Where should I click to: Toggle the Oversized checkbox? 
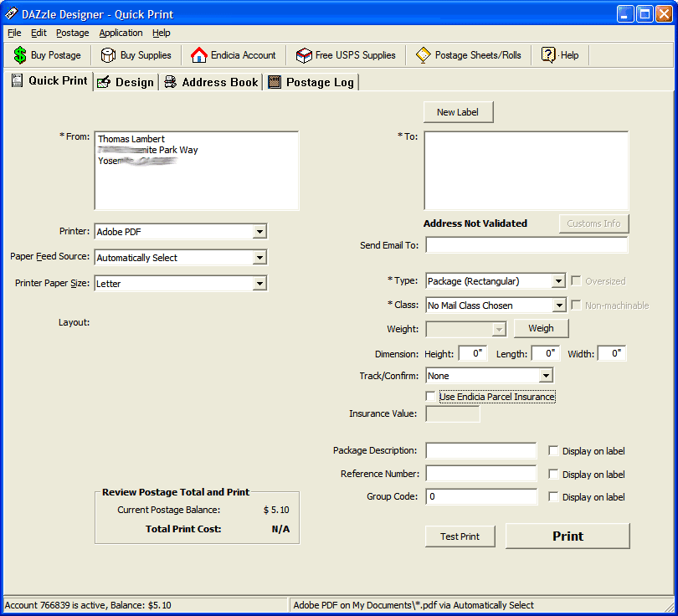[x=576, y=281]
